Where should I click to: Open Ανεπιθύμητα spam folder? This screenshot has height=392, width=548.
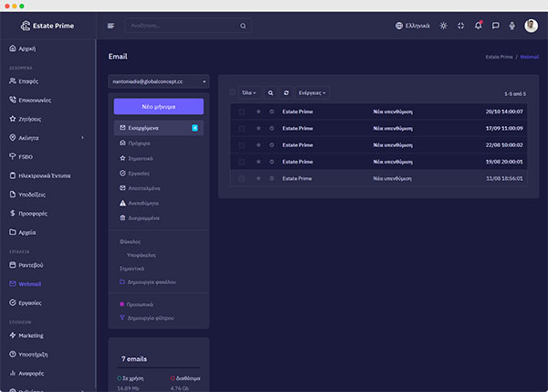139,203
